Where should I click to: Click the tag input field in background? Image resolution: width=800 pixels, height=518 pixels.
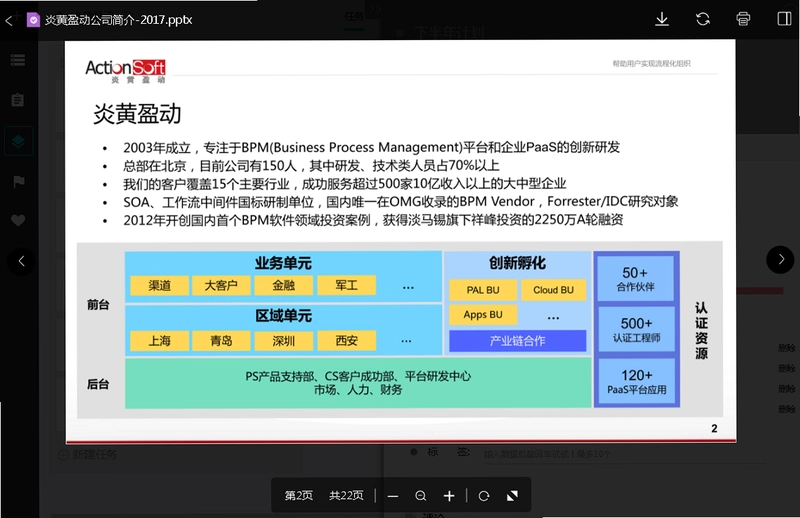pyautogui.click(x=622, y=454)
